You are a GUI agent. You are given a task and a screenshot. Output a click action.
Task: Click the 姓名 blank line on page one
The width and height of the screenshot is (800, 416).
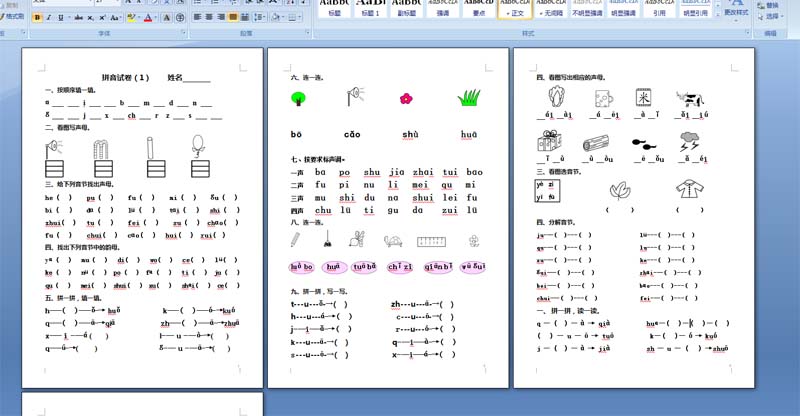(x=196, y=78)
